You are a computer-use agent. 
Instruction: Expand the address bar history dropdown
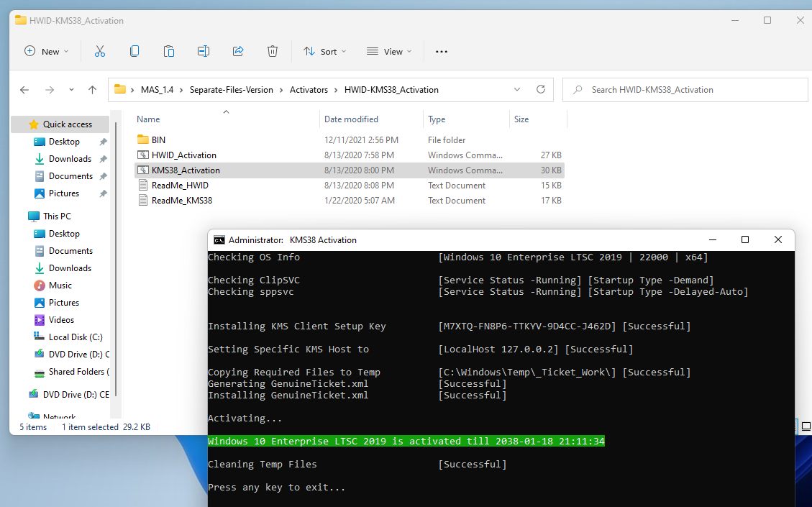point(517,89)
